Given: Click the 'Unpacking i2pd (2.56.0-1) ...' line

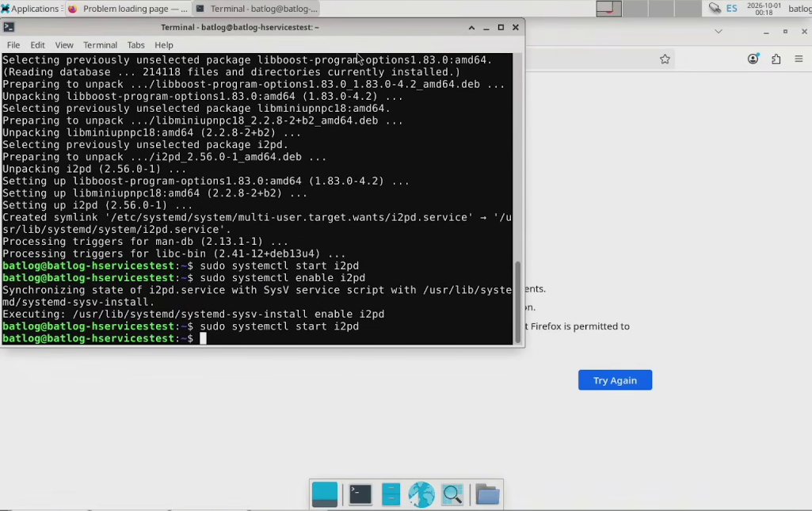Looking at the screenshot, I should (94, 170).
